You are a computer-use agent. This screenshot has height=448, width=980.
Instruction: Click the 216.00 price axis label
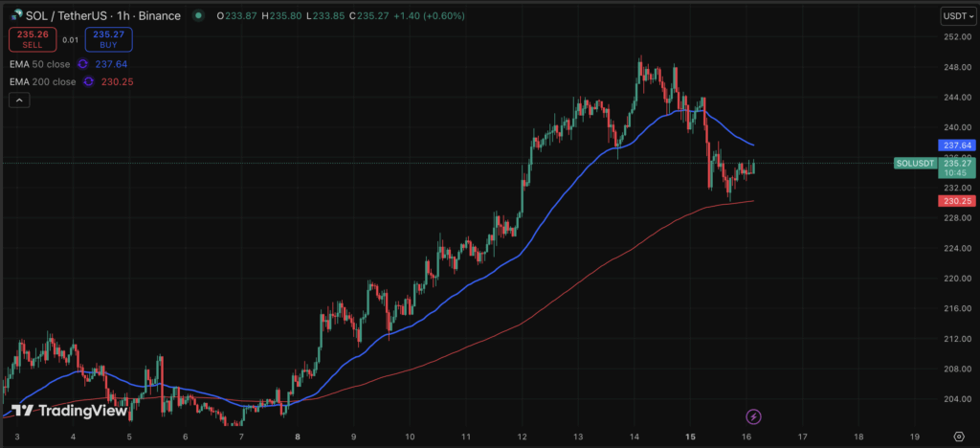pyautogui.click(x=957, y=308)
